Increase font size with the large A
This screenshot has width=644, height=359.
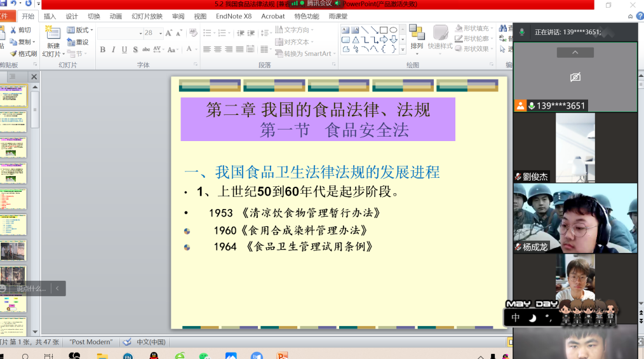pyautogui.click(x=168, y=33)
